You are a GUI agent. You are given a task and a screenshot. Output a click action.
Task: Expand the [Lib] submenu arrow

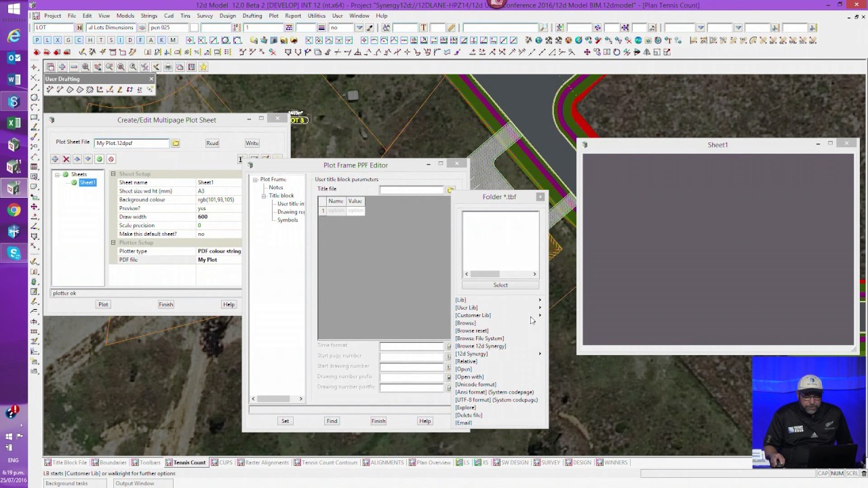(x=540, y=300)
